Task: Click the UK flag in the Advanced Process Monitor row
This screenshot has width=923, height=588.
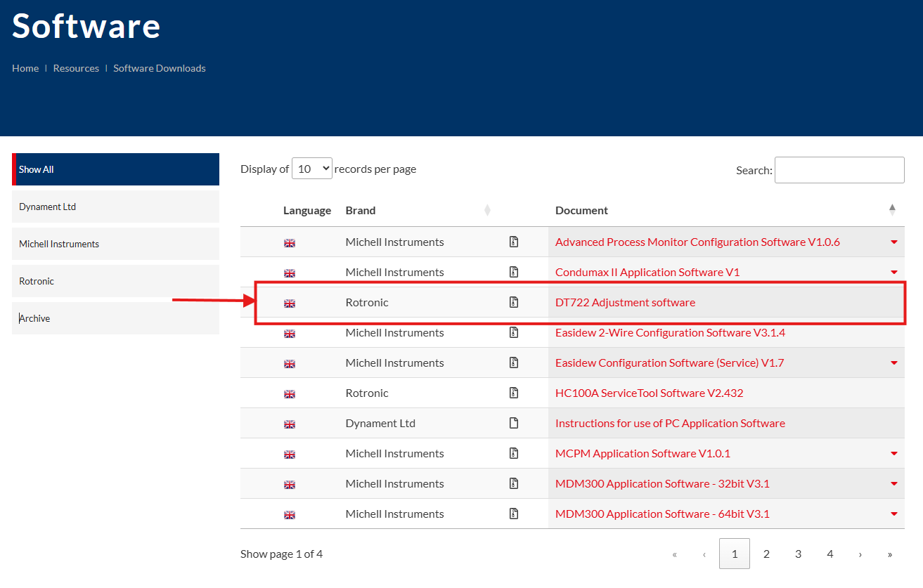Action: (x=290, y=243)
